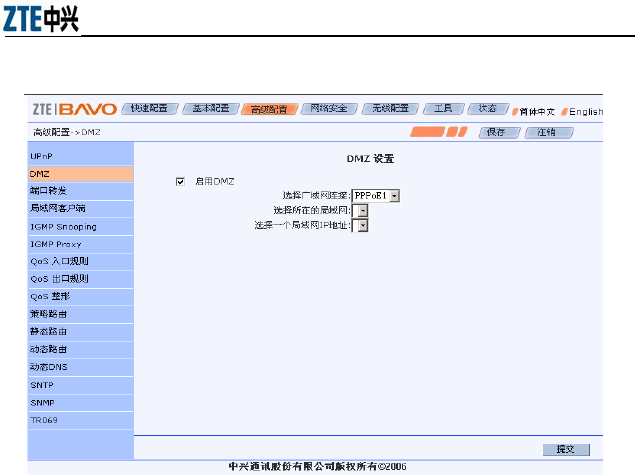Open 静态路由 in the sidebar

point(81,332)
